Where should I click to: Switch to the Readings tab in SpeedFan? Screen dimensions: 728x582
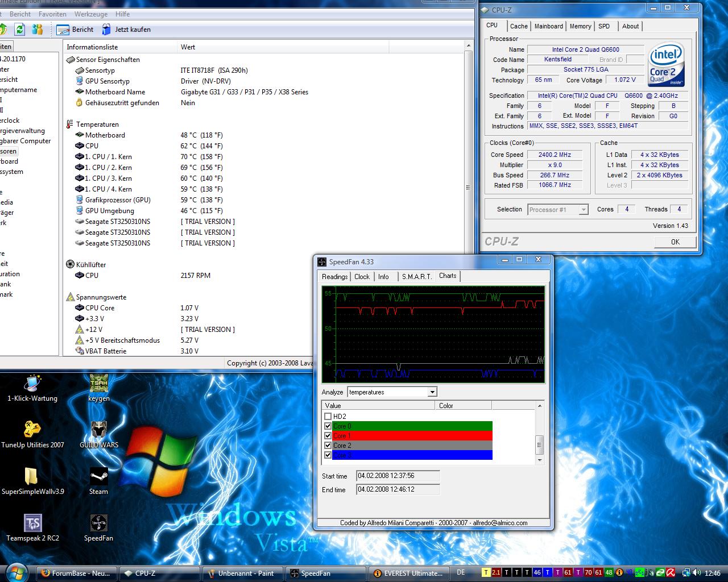334,277
